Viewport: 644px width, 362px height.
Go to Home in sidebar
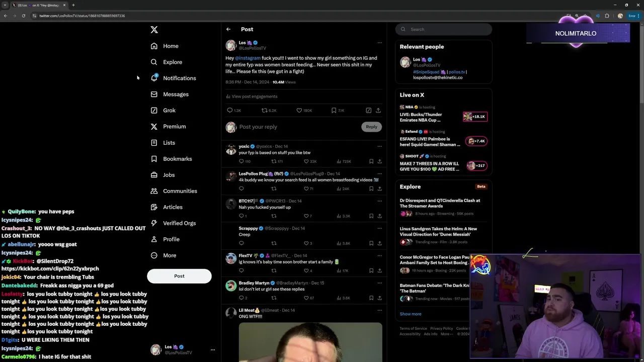165,46
